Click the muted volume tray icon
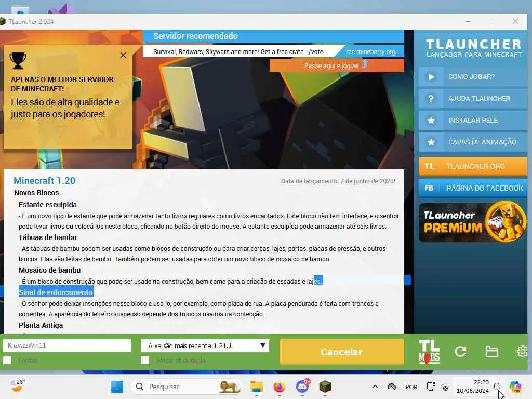The height and width of the screenshot is (399, 532). pos(444,387)
